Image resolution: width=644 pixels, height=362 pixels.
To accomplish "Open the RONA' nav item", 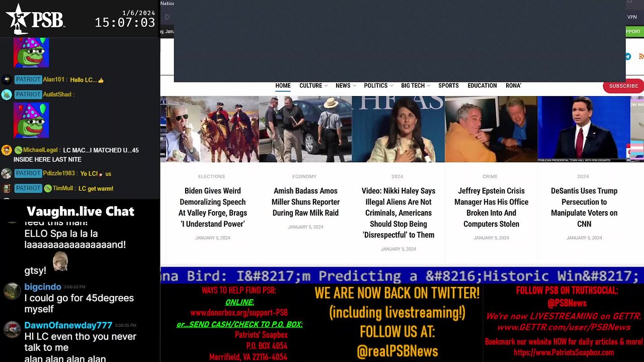I will (513, 85).
